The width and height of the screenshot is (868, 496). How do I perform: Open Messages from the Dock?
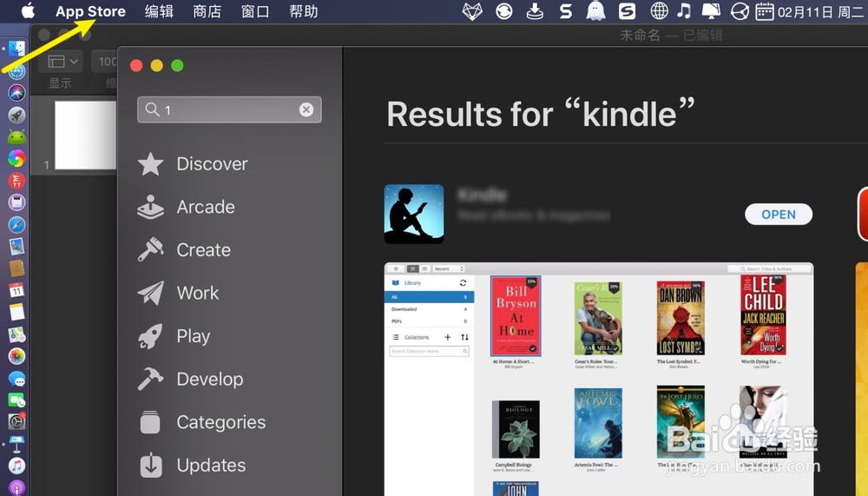[x=16, y=378]
